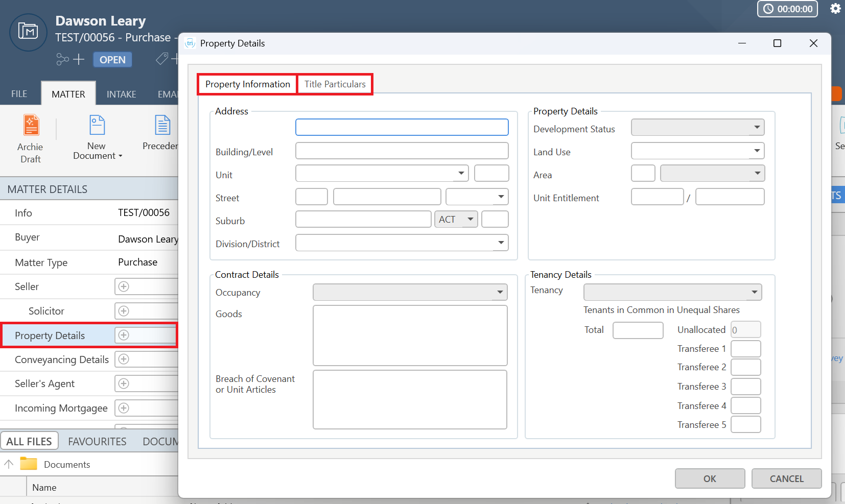Expand the Division/District dropdown
The image size is (845, 504).
coord(402,243)
